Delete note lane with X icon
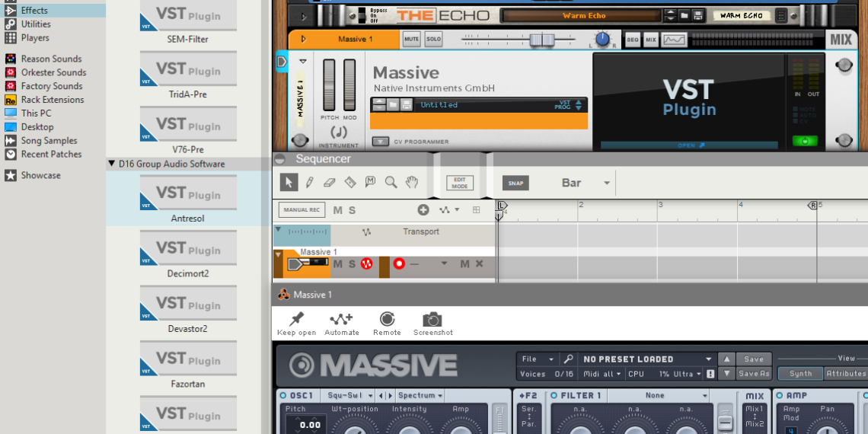 479,264
